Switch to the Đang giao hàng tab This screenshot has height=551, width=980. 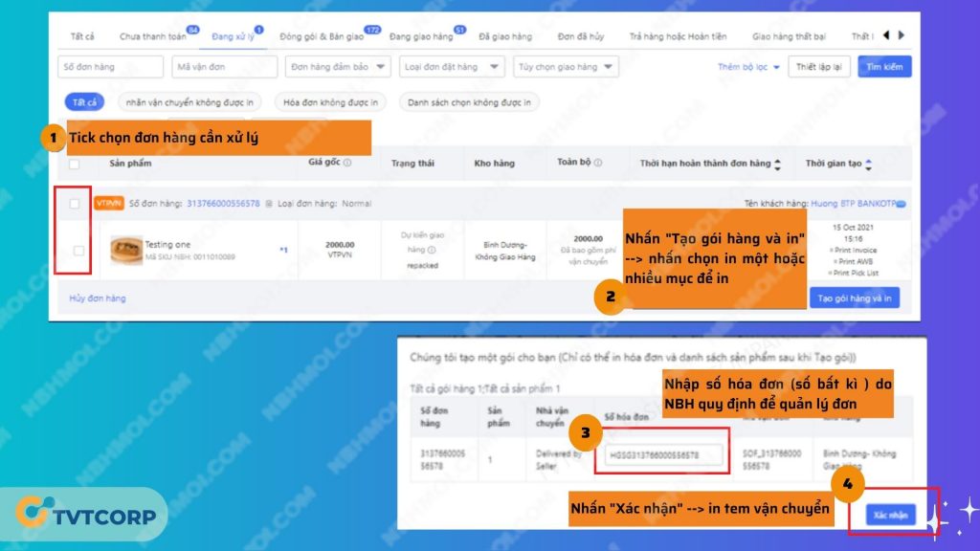[x=422, y=36]
